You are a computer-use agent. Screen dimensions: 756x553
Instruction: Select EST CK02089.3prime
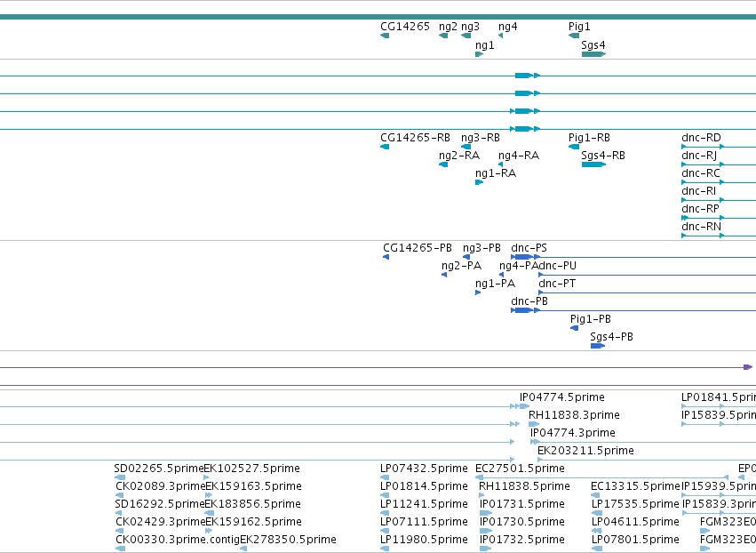pyautogui.click(x=161, y=487)
